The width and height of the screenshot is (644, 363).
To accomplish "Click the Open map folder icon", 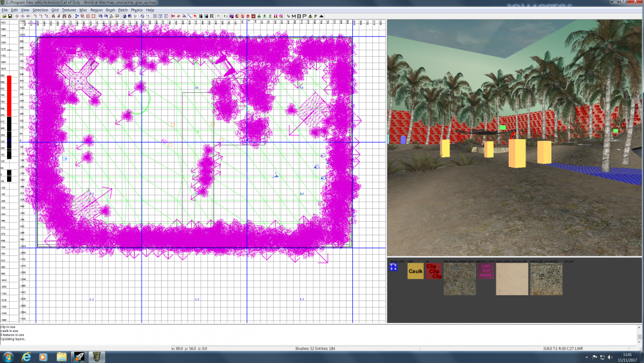I will click(x=5, y=16).
